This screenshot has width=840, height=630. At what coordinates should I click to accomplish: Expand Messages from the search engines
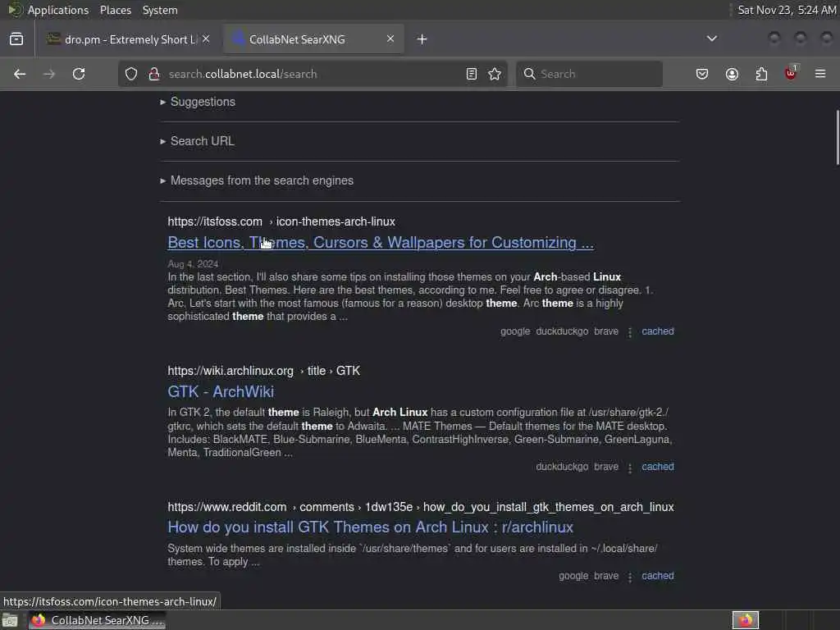[262, 180]
